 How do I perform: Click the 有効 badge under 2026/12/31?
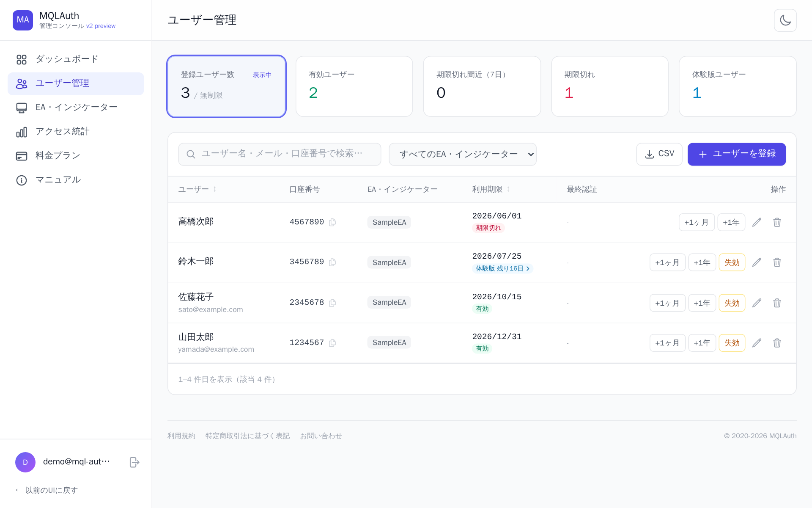(x=482, y=348)
